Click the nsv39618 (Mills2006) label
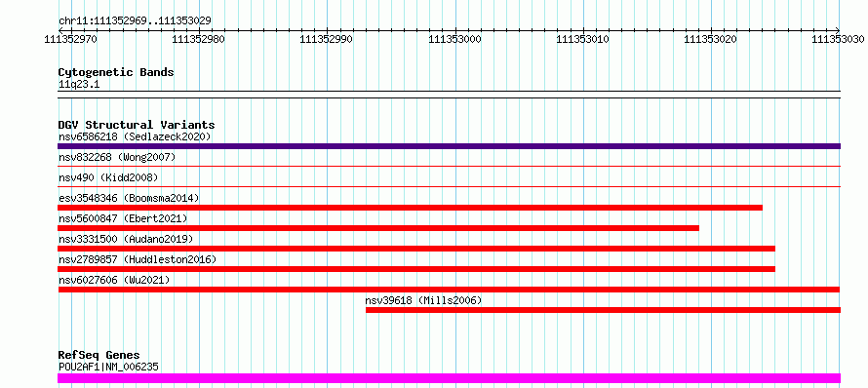The height and width of the screenshot is (388, 868). (x=423, y=300)
